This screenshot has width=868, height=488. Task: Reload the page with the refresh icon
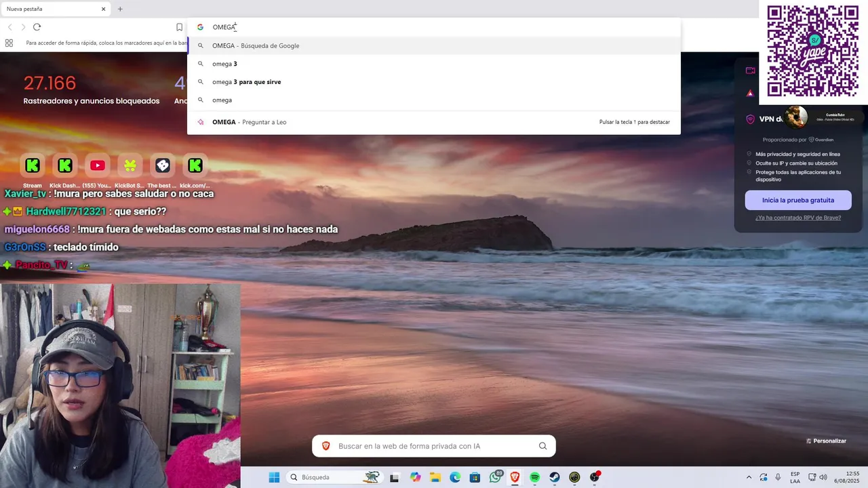pos(37,27)
